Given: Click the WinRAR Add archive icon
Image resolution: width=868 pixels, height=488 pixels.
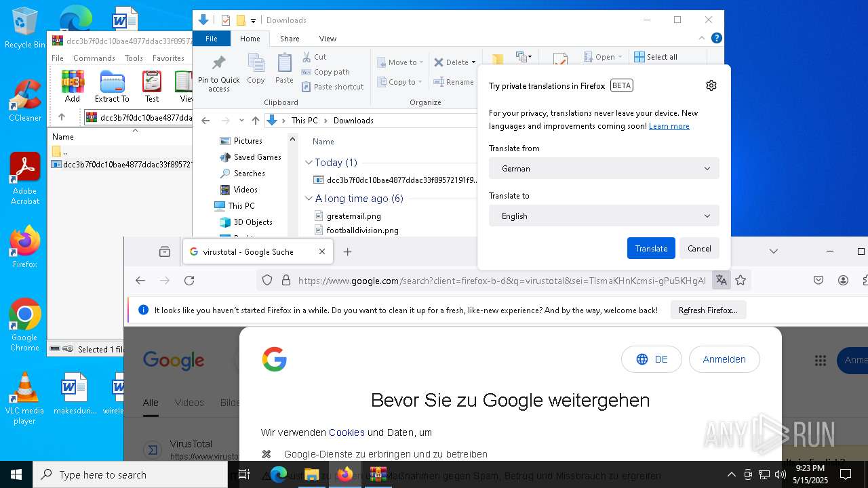Looking at the screenshot, I should [x=73, y=86].
